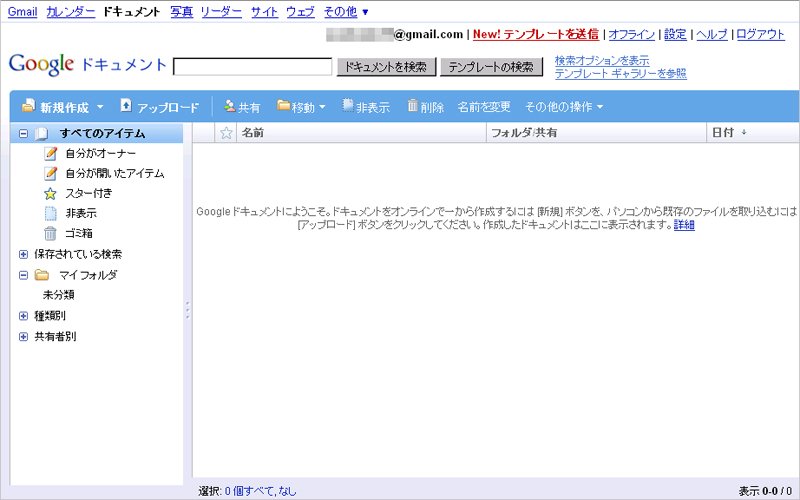Viewport: 800px width, 500px height.
Task: Click the Google ドキュメント logo
Action: pos(87,65)
